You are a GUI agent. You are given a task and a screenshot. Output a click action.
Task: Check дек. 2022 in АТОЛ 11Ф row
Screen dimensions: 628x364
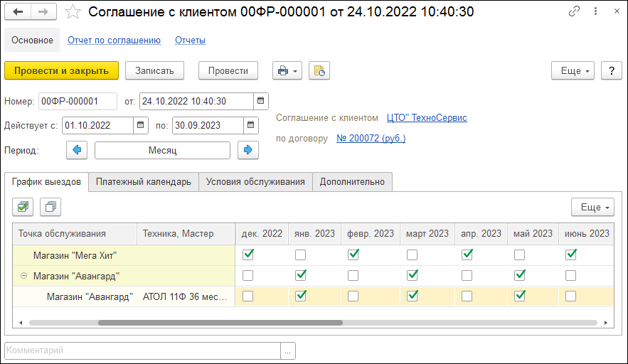point(248,296)
